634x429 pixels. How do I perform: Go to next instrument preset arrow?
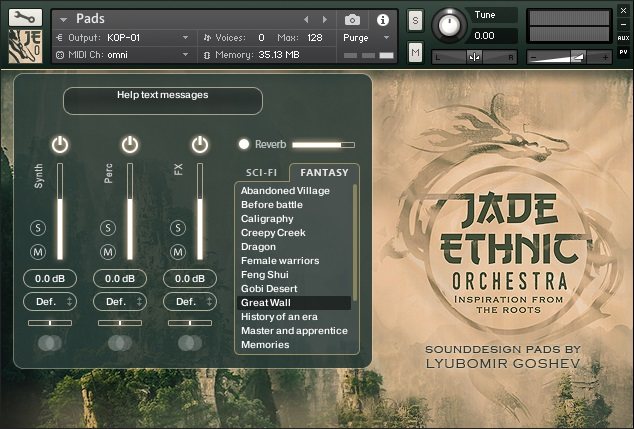click(x=324, y=19)
